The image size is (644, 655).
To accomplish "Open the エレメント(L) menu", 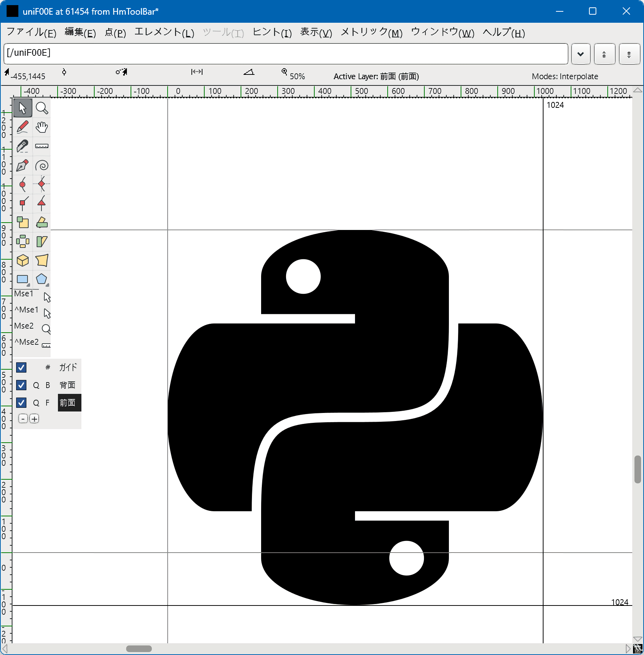I will point(164,33).
